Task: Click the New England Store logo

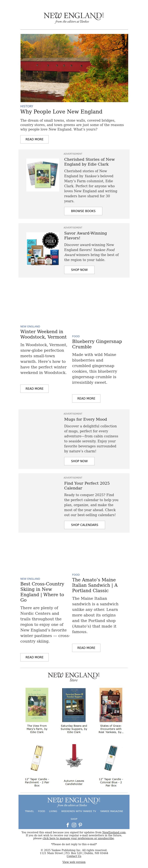Action: click(74, 677)
